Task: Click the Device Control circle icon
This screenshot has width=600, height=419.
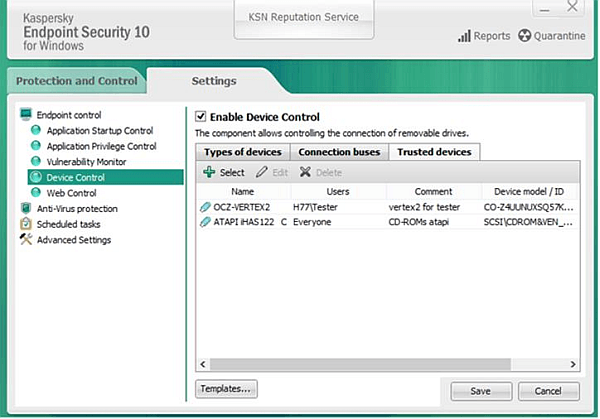Action: 36,177
